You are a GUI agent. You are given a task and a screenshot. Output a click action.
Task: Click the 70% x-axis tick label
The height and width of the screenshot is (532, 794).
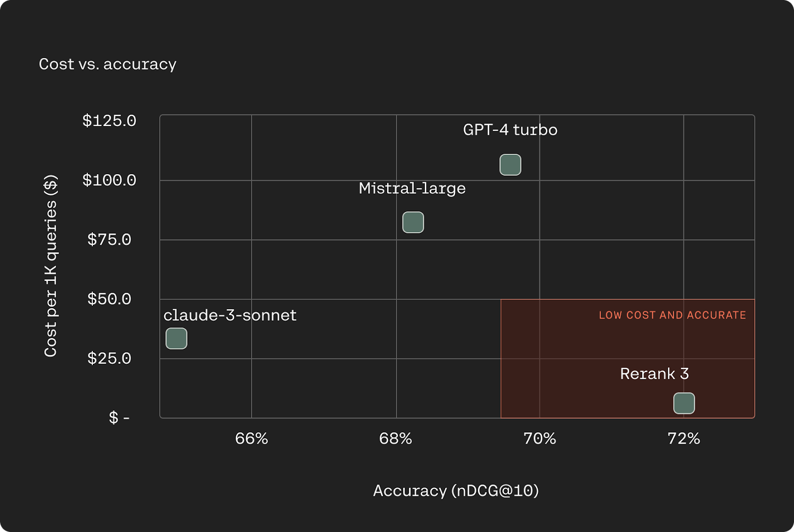(x=539, y=439)
